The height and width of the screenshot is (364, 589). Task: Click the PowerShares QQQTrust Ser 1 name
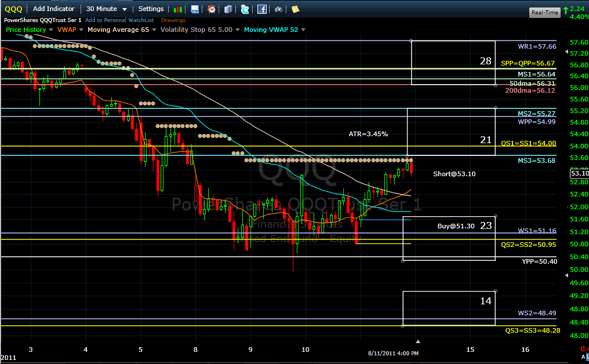tap(42, 20)
